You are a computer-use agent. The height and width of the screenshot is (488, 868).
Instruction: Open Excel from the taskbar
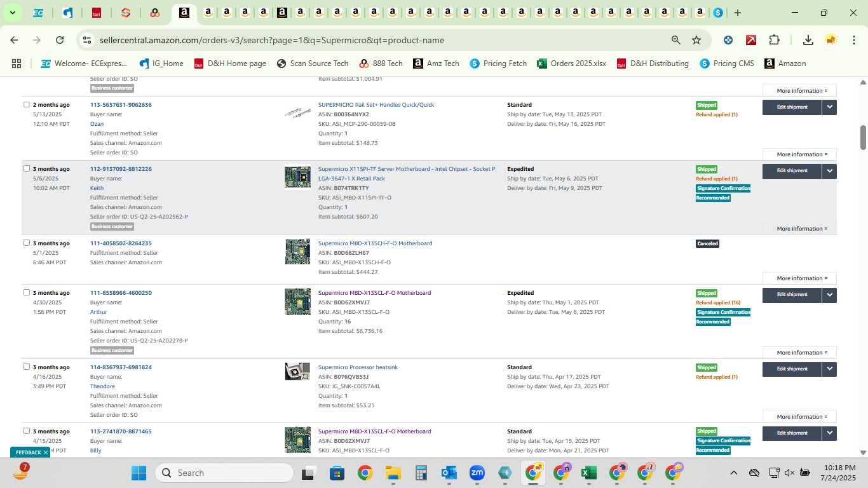pos(589,473)
